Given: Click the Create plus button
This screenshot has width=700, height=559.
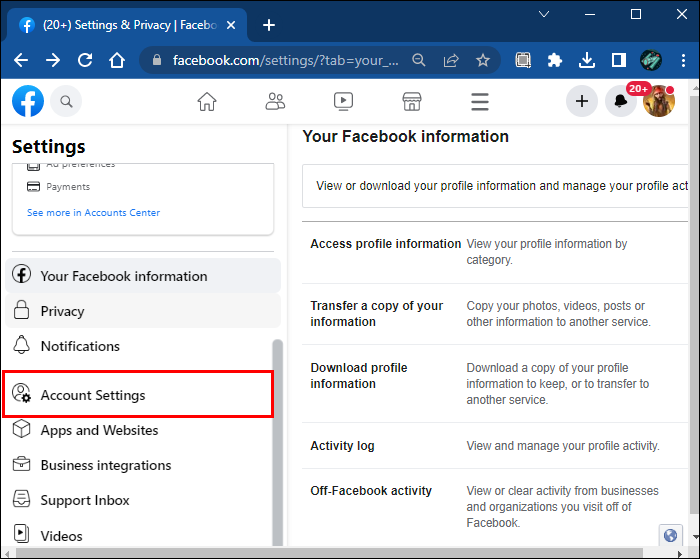Looking at the screenshot, I should tap(582, 101).
